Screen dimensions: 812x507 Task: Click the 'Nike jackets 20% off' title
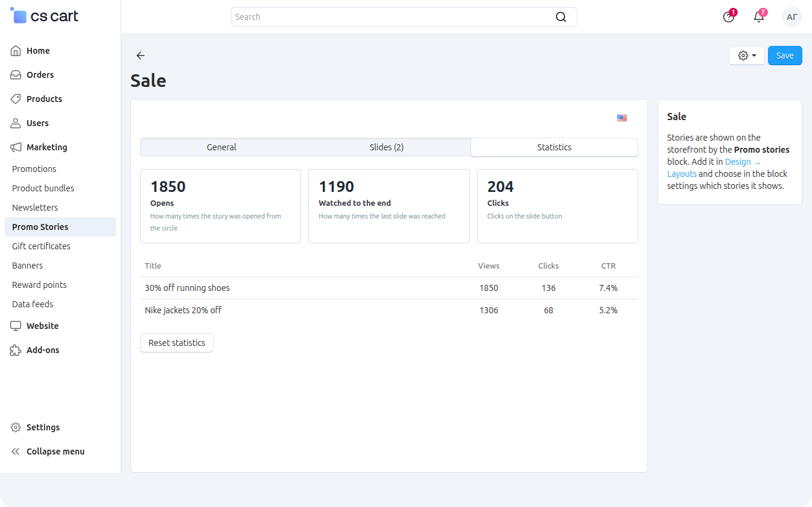pos(183,310)
